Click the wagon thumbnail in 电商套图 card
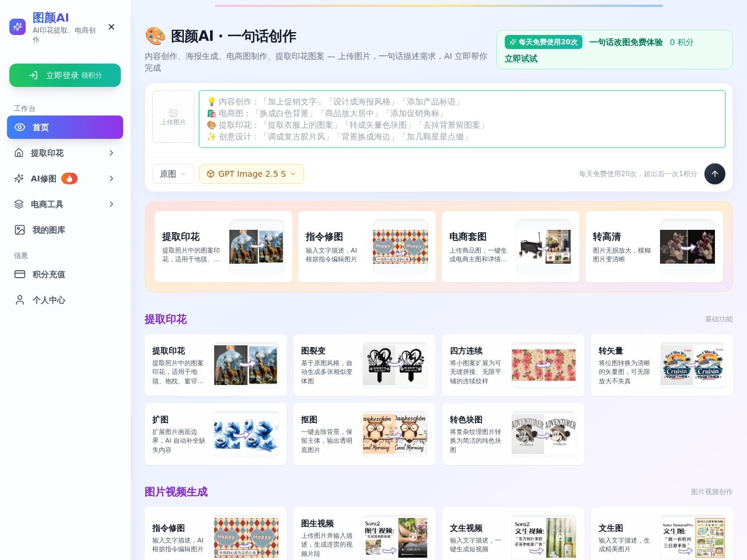Screen dimensions: 747x560 543,247
